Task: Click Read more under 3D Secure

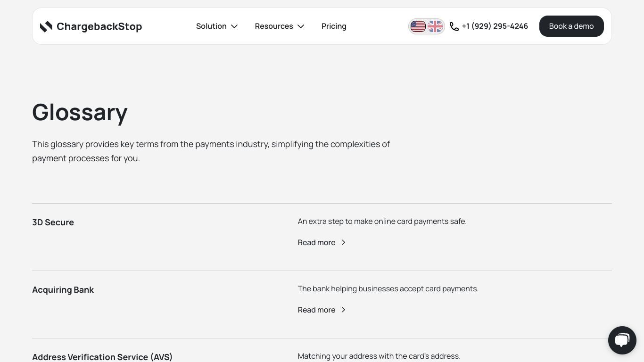Action: pyautogui.click(x=316, y=242)
